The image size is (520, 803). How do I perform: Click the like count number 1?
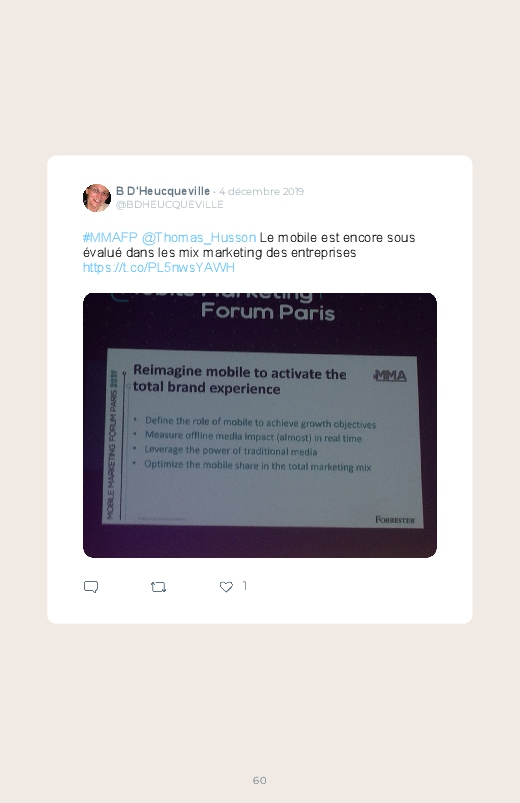click(x=245, y=585)
